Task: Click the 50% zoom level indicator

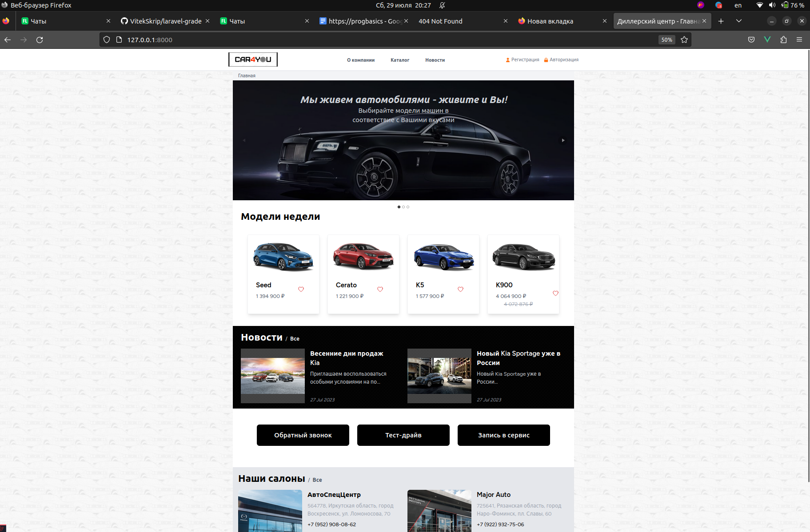Action: pyautogui.click(x=666, y=40)
